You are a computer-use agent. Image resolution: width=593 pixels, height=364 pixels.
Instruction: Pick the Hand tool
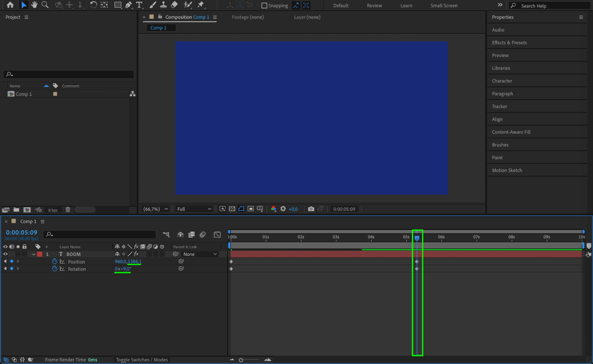34,5
